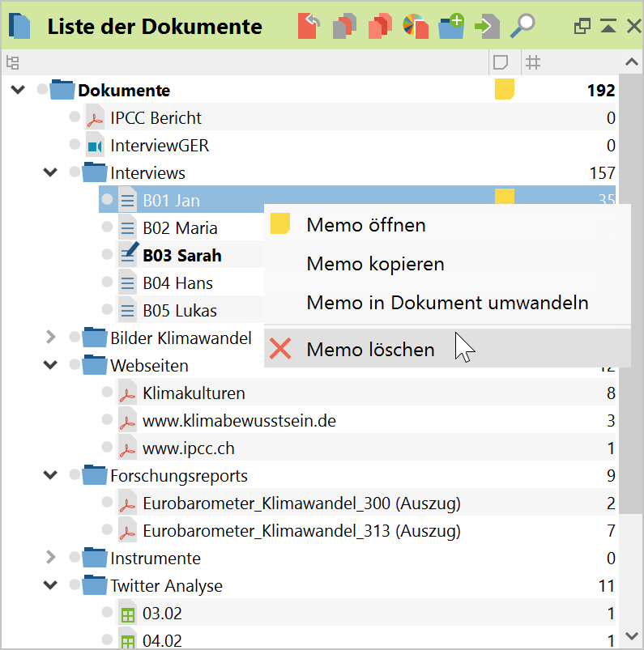Choose Memo kopieren from context menu
Screen dimensions: 644x650
(447, 264)
